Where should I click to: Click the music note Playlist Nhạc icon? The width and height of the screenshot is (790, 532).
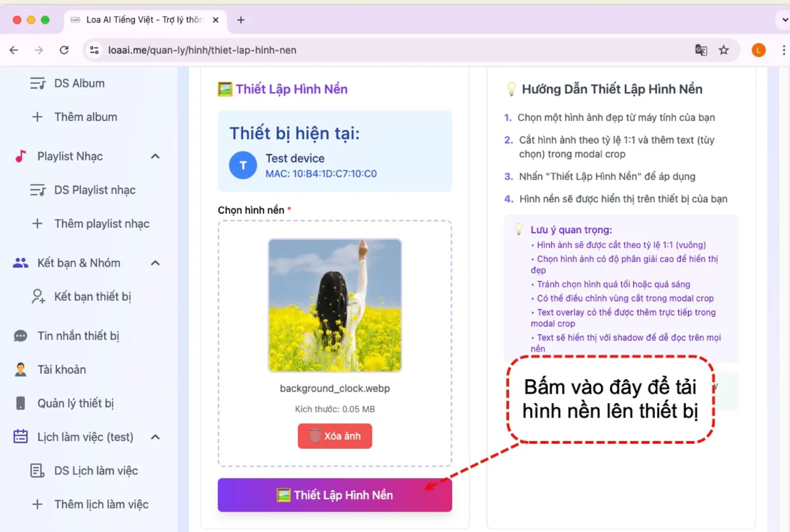pyautogui.click(x=20, y=156)
